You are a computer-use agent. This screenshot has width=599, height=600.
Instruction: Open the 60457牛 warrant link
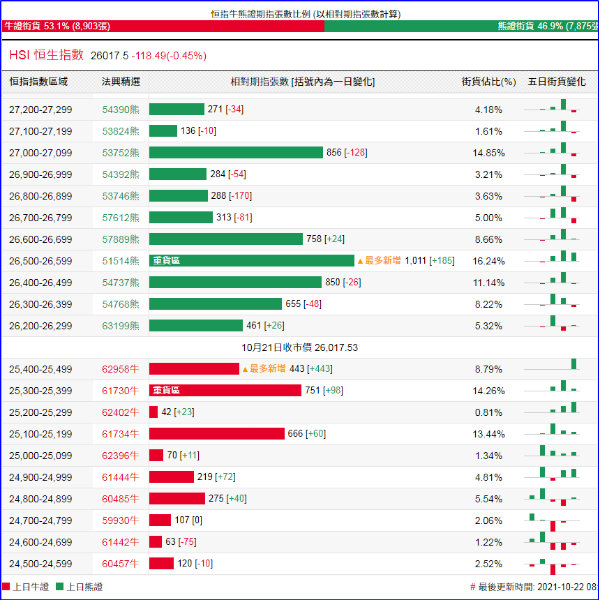coord(120,564)
